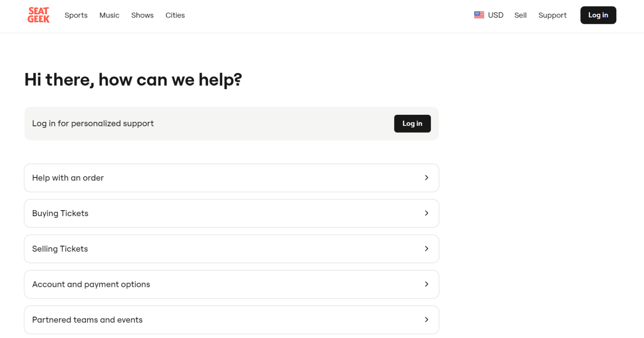Open the Support link in header
Viewport: 644px width, 338px height.
(x=552, y=15)
